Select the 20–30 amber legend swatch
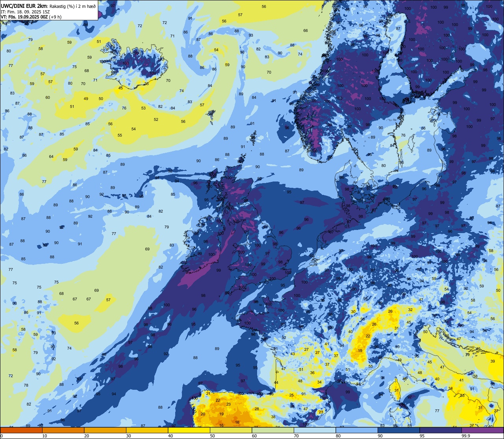Image resolution: width=504 pixels, height=439 pixels. 105,430
